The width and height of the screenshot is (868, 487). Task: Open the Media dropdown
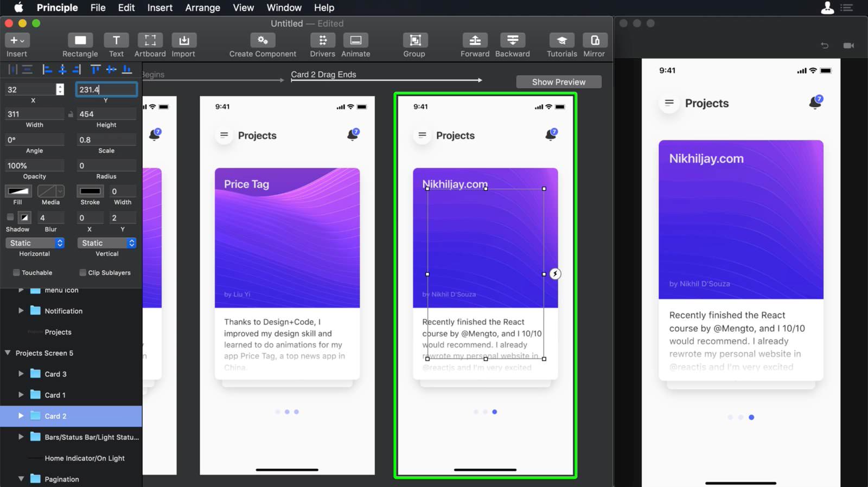tap(51, 191)
